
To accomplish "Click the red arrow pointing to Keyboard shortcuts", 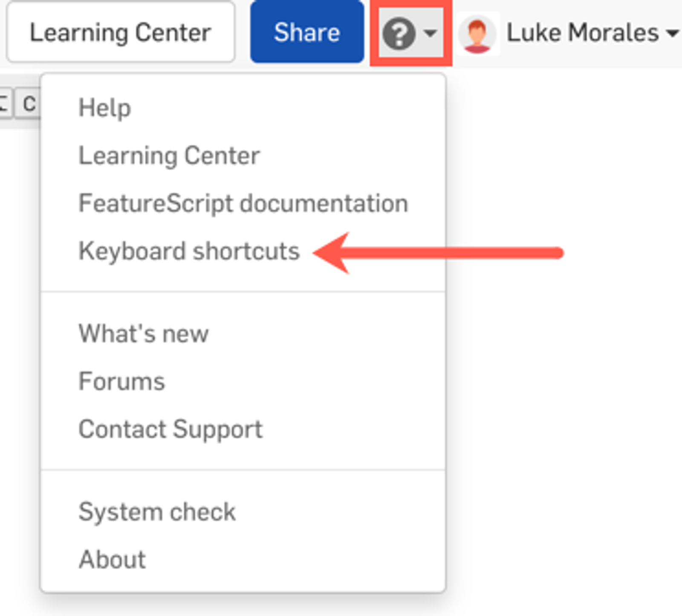I will [x=439, y=253].
